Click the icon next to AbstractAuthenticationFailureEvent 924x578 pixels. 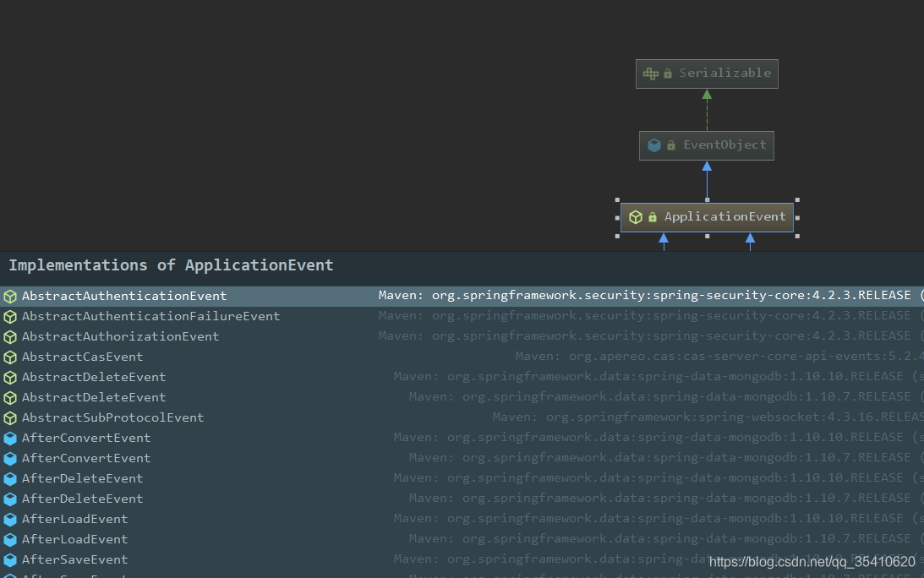click(10, 316)
